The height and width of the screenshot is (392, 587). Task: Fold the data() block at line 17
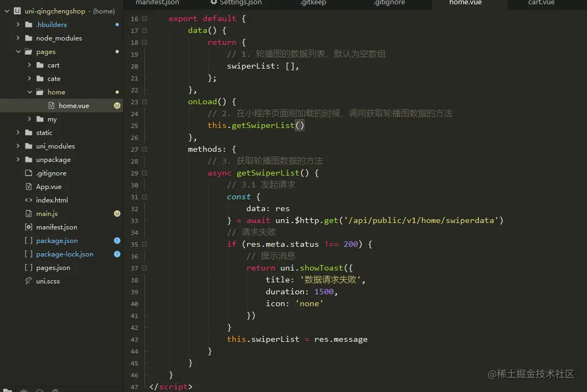pyautogui.click(x=145, y=30)
